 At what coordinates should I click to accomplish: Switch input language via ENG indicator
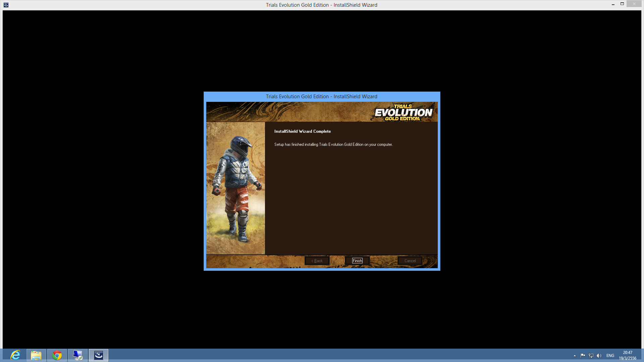click(610, 355)
